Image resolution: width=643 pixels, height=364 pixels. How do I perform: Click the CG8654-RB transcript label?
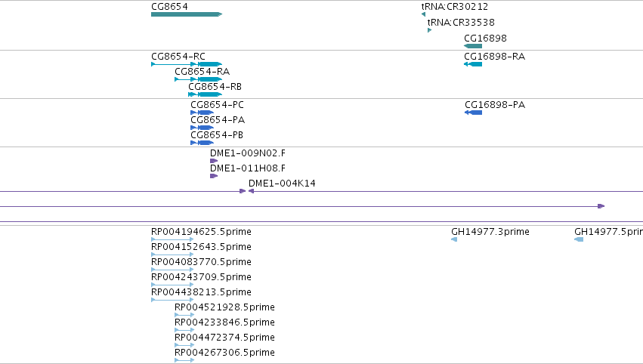coord(215,87)
